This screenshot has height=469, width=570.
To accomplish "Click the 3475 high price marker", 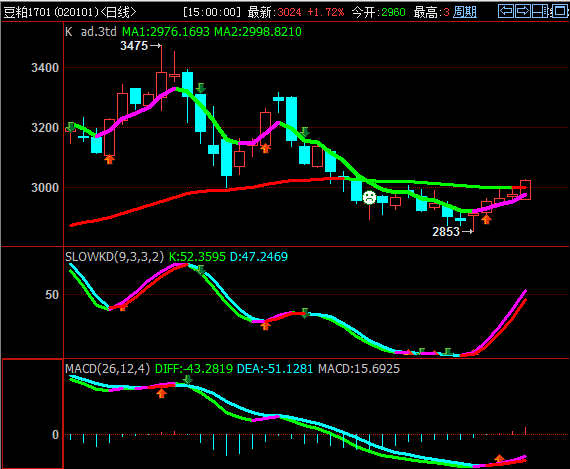I will [x=141, y=46].
